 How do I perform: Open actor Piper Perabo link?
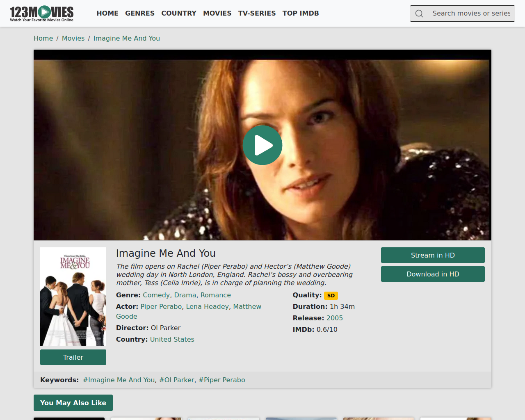pyautogui.click(x=161, y=306)
